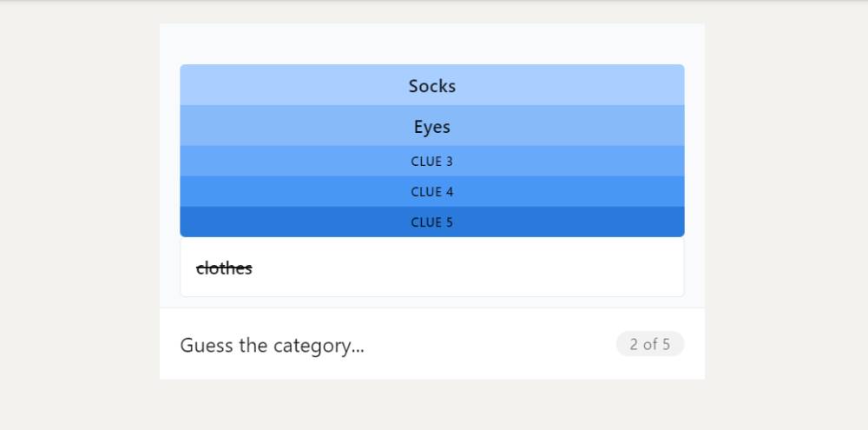The image size is (868, 430).
Task: Click gray page background left of card
Action: pos(80,215)
